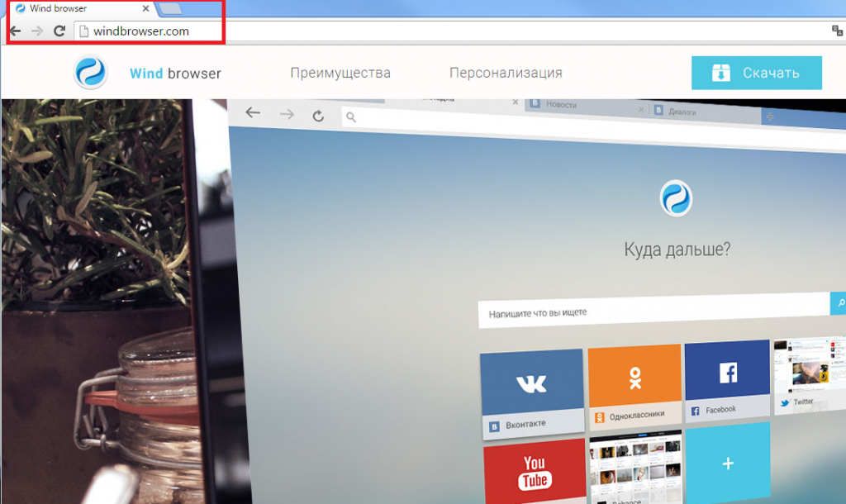
Task: Click the YouTube red tile
Action: (x=534, y=473)
